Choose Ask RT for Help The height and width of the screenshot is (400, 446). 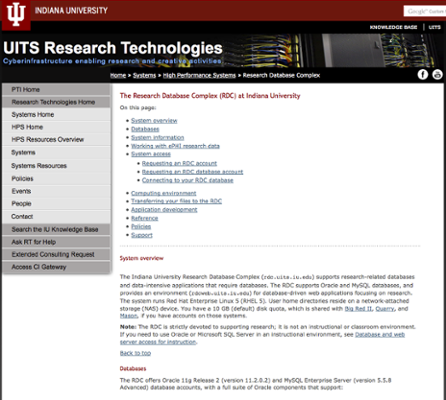click(x=56, y=242)
